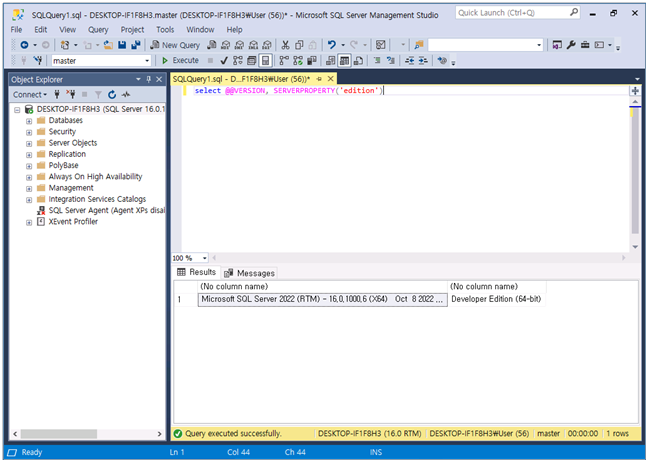Click the Developer Edition (64-bit) result cell

coord(496,299)
